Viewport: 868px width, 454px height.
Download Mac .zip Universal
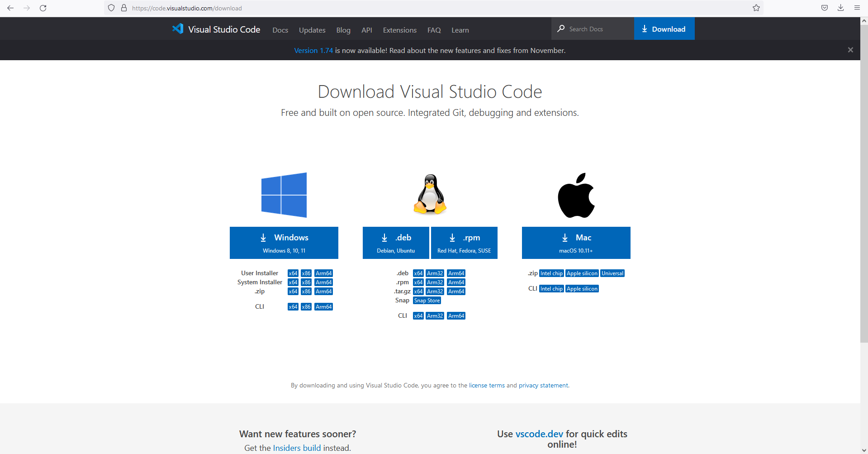click(612, 273)
